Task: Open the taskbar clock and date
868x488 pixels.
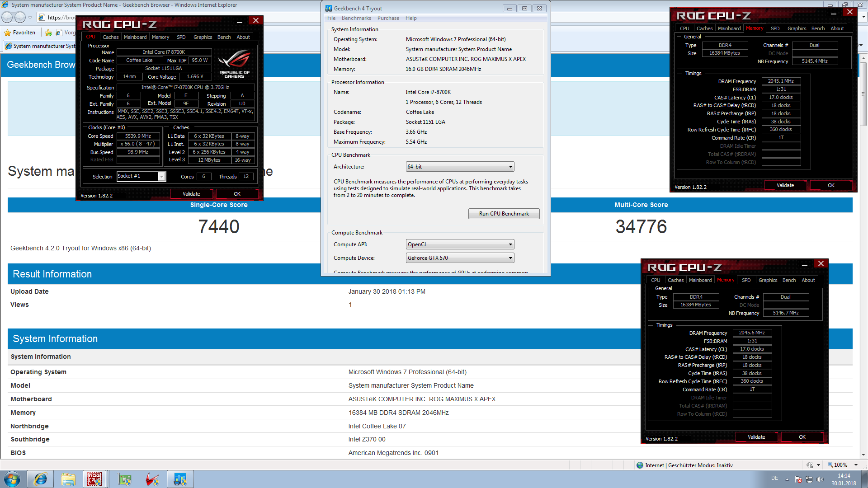Action: click(x=844, y=479)
